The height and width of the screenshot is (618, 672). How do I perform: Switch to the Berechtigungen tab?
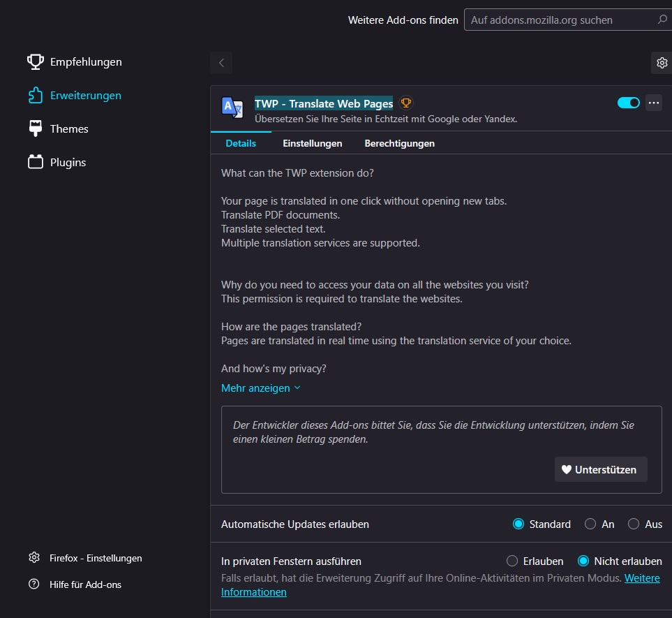pyautogui.click(x=399, y=143)
